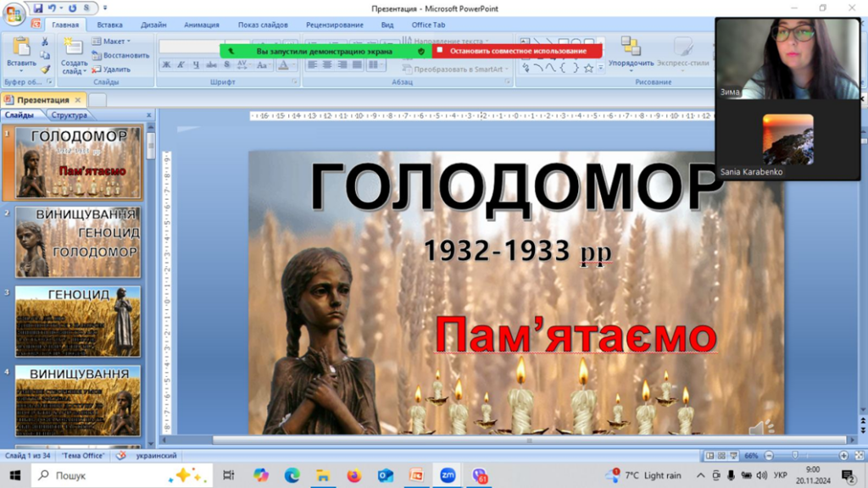Switch to Slide Sorter view
This screenshot has height=488, width=868.
(x=721, y=456)
